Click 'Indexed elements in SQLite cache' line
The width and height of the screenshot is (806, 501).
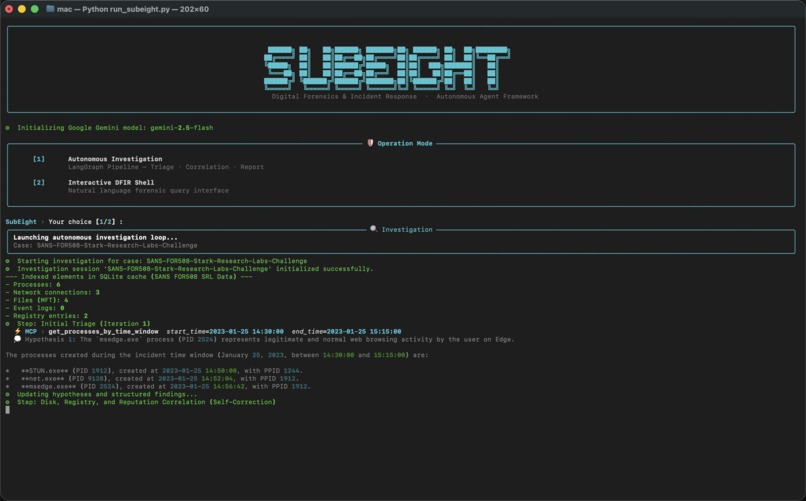click(129, 276)
